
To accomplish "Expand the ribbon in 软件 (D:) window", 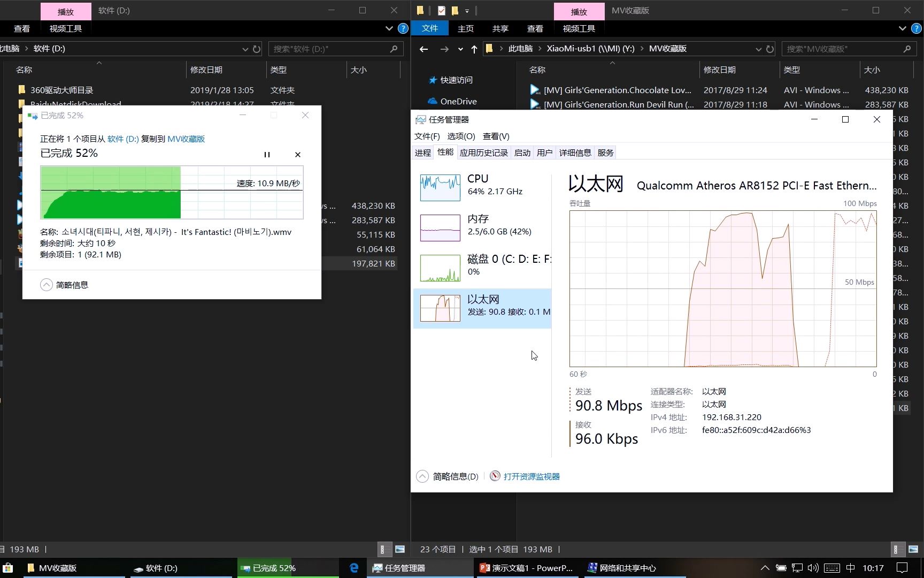I will click(x=389, y=28).
